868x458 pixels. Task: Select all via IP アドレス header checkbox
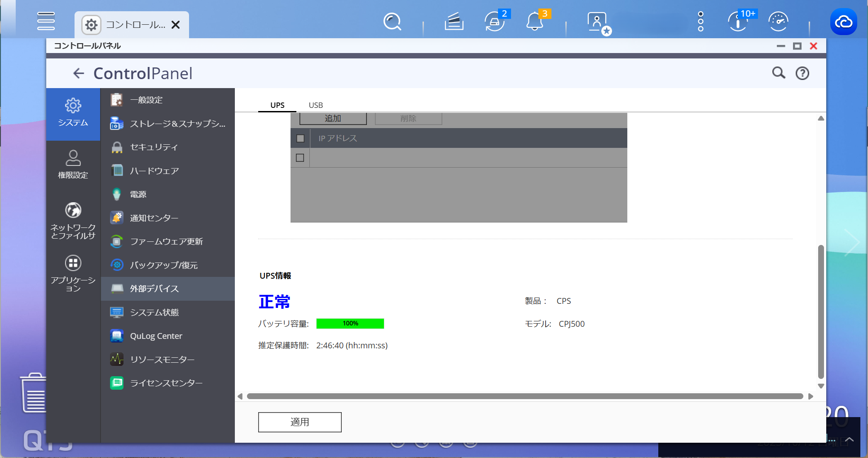(300, 138)
